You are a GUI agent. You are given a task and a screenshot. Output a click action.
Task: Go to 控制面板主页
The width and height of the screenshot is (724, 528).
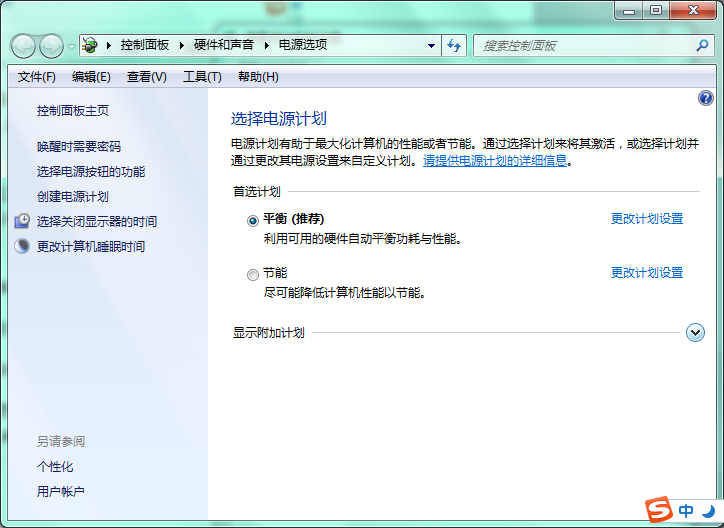tap(73, 111)
